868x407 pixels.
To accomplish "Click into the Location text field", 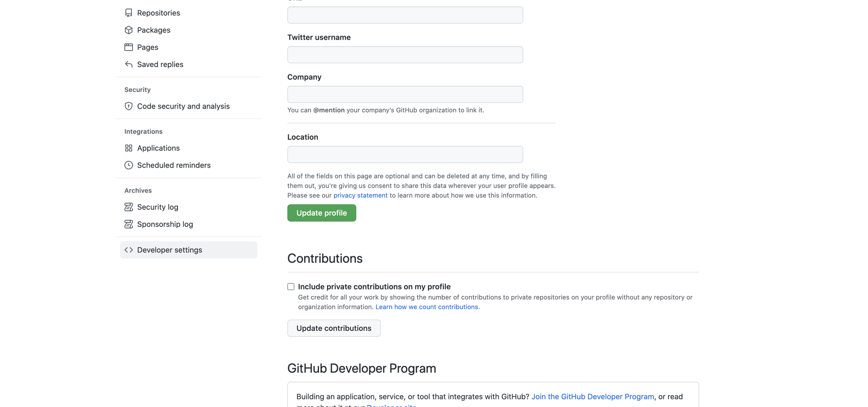I will pos(405,155).
